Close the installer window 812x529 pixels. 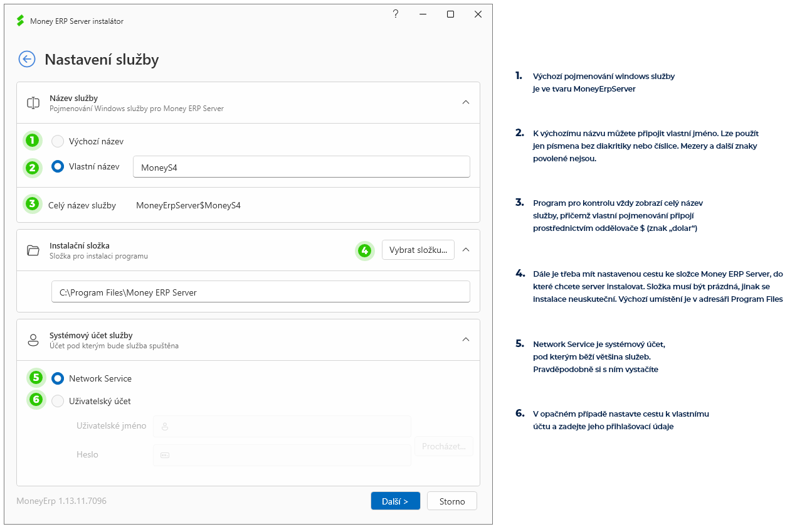point(478,14)
